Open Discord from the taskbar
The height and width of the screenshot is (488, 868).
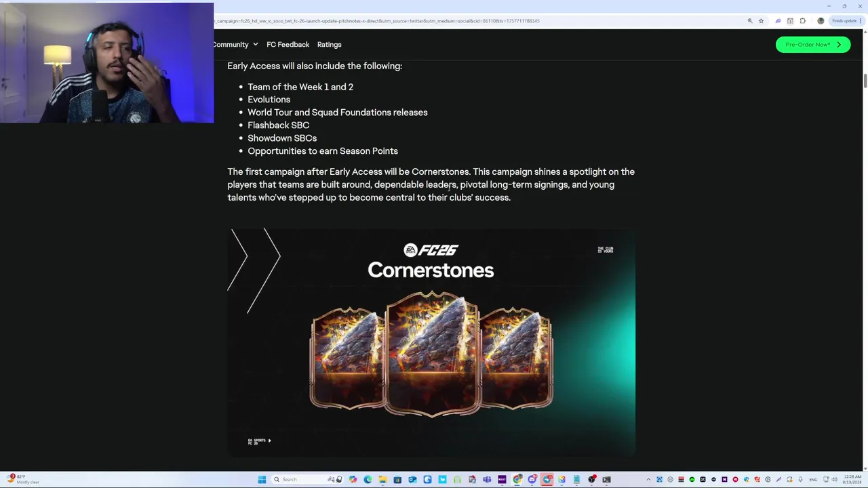tap(532, 479)
